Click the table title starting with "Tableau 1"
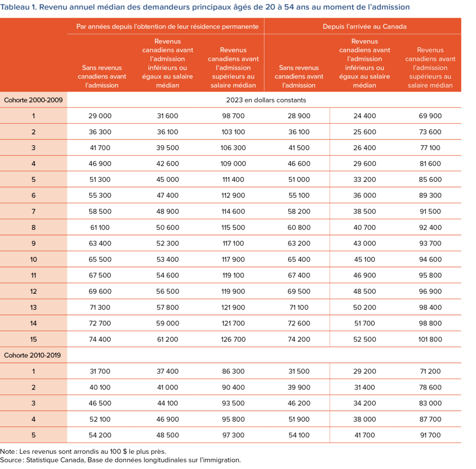Image resolution: width=476 pixels, height=469 pixels. tap(205, 7)
